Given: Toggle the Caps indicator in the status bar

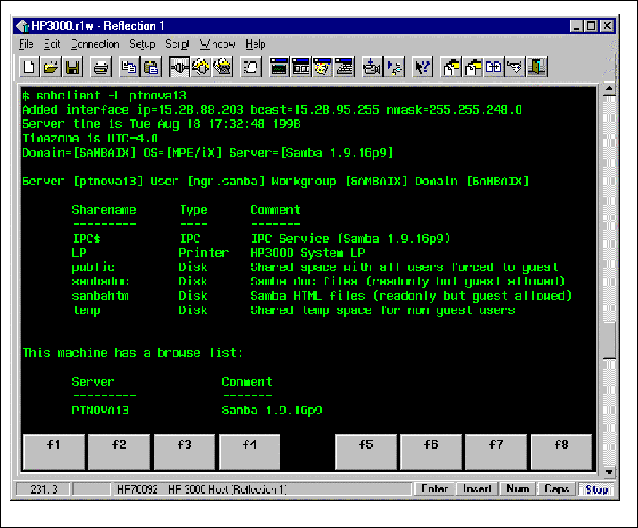Looking at the screenshot, I should [556, 489].
